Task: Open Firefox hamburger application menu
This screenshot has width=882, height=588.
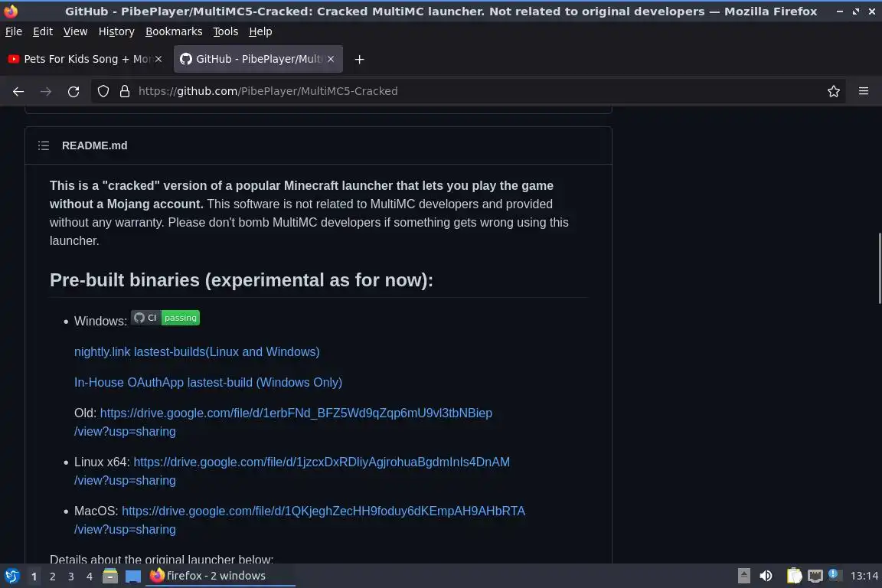Action: [864, 91]
